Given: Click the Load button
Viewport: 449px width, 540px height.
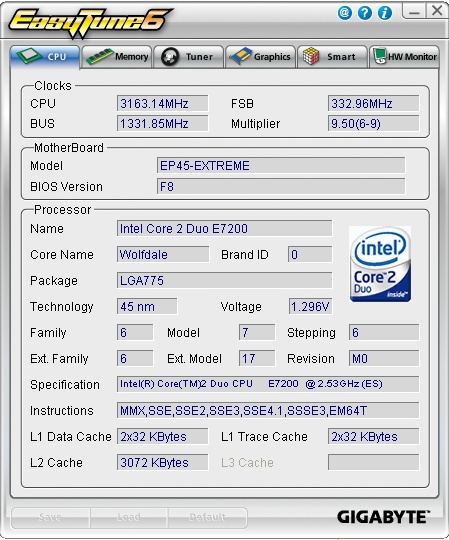Looking at the screenshot, I should pyautogui.click(x=129, y=517).
